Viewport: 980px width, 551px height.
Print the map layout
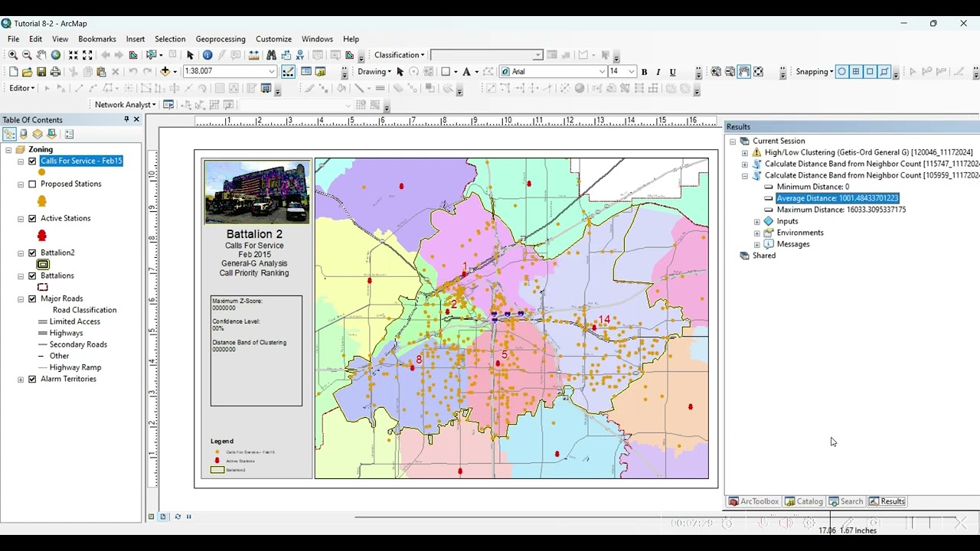[x=55, y=72]
